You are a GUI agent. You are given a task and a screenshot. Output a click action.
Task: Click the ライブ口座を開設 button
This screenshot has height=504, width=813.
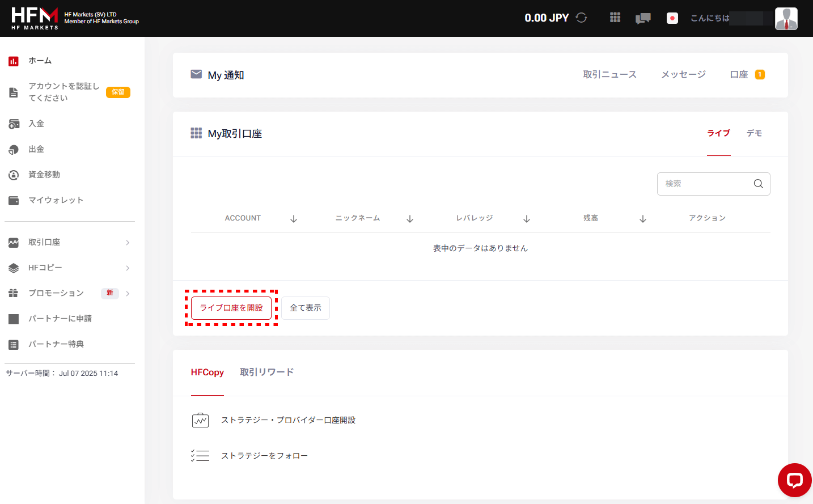[231, 308]
